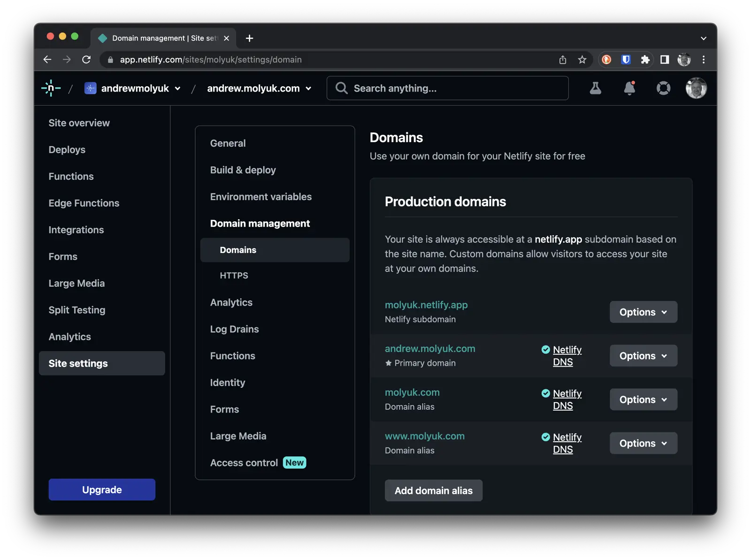Viewport: 751px width, 560px height.
Task: Click the primary domain star on andrew.molyuk.com
Action: pos(389,363)
